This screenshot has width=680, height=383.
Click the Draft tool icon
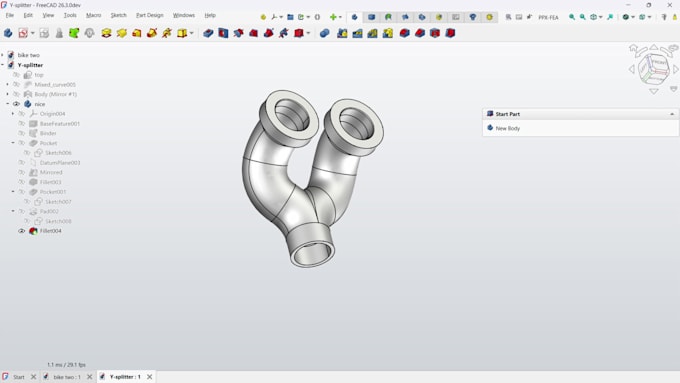pyautogui.click(x=435, y=33)
